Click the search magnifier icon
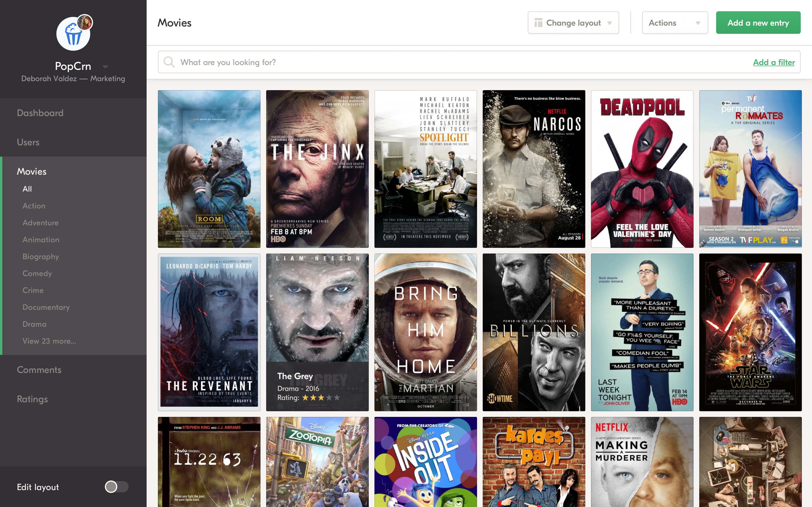 pyautogui.click(x=169, y=62)
